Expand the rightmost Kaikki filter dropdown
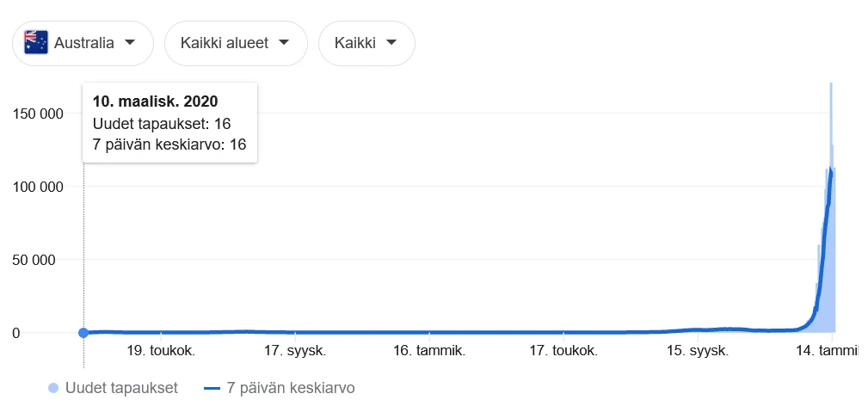The width and height of the screenshot is (868, 406). click(366, 42)
